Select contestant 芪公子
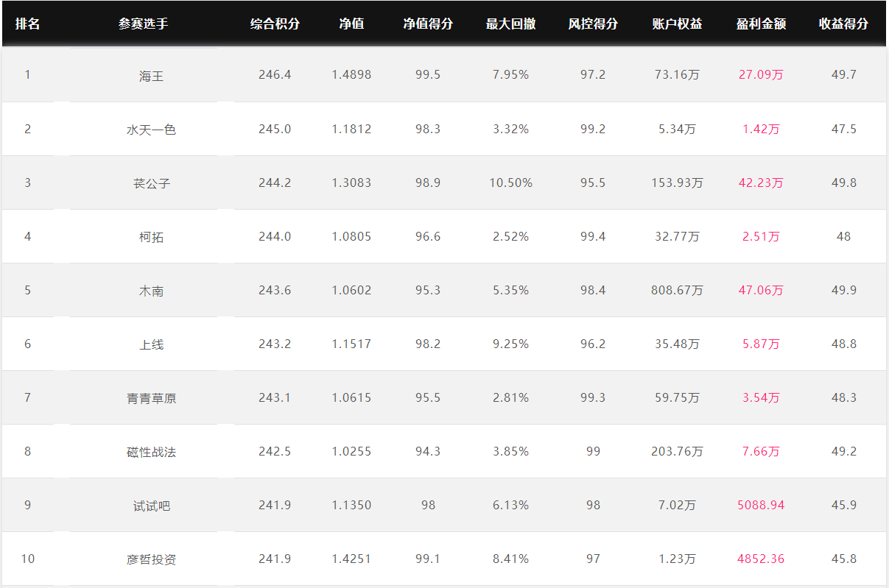 click(x=151, y=183)
